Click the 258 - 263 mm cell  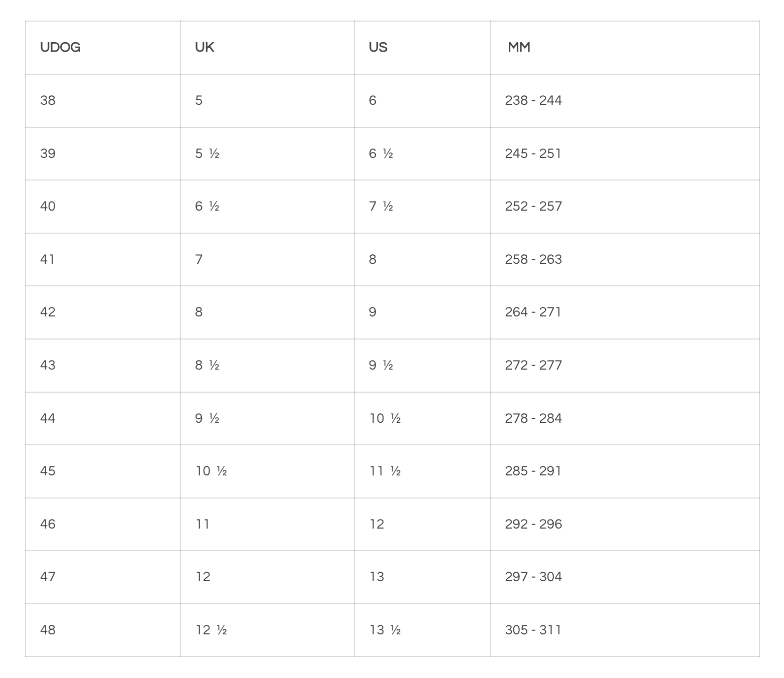[533, 259]
